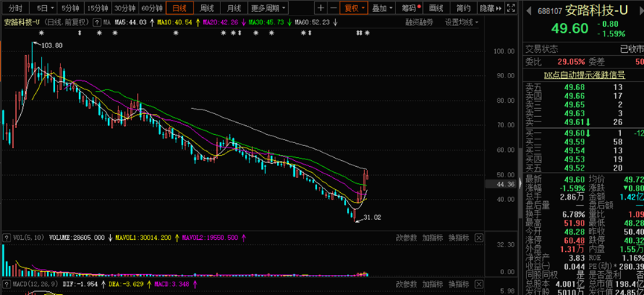Expand the 更多周期 dropdown
The width and height of the screenshot is (644, 295).
pyautogui.click(x=268, y=7)
